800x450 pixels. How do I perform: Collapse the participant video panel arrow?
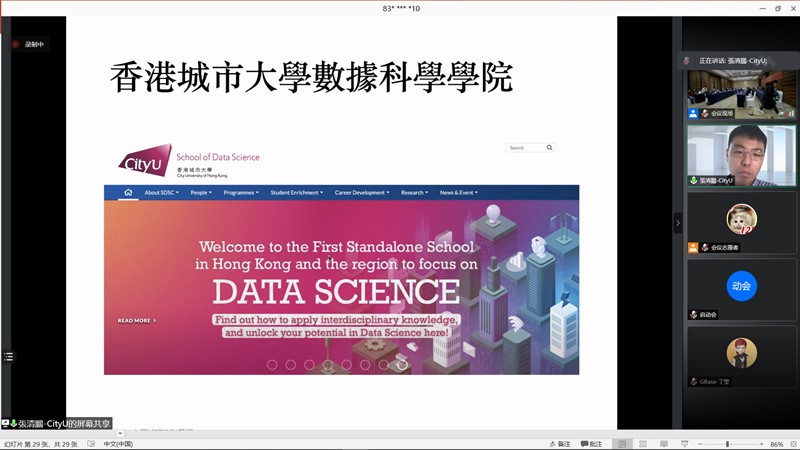pos(677,223)
